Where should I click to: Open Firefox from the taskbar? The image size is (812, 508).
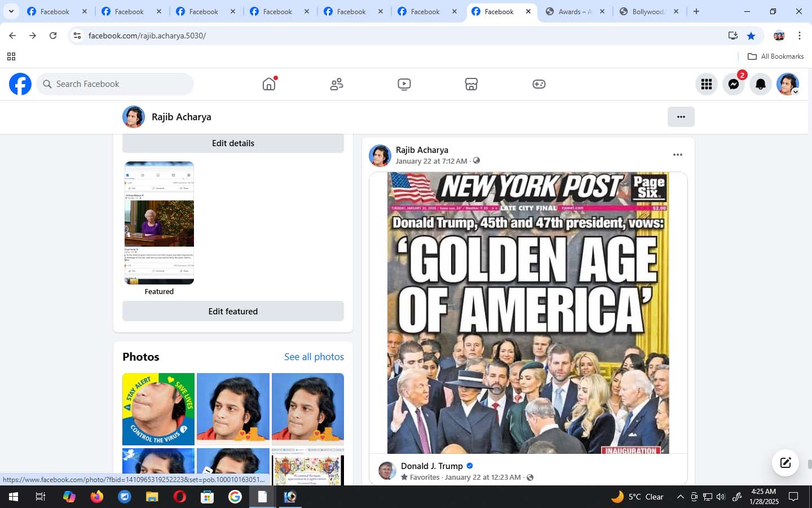pyautogui.click(x=97, y=497)
